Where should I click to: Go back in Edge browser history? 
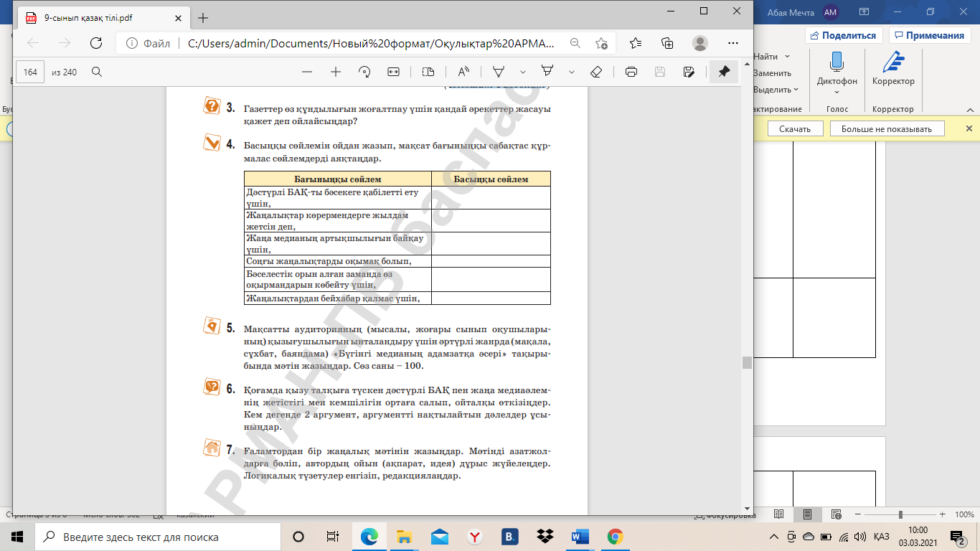click(x=33, y=43)
